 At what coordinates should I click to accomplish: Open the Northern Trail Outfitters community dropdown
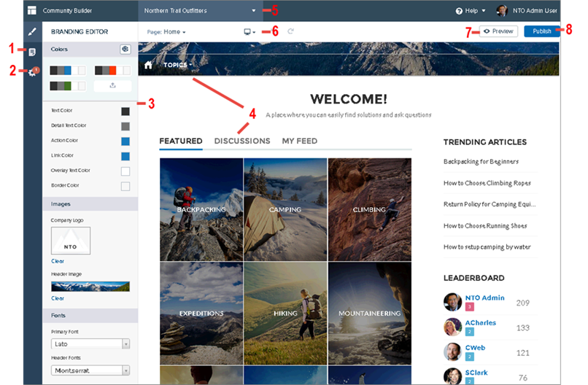point(200,10)
